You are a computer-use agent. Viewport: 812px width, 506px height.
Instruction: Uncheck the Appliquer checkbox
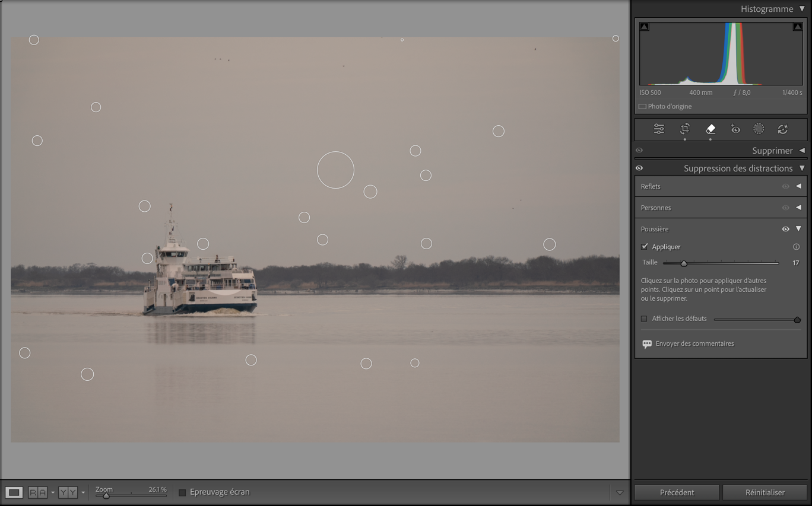(645, 247)
